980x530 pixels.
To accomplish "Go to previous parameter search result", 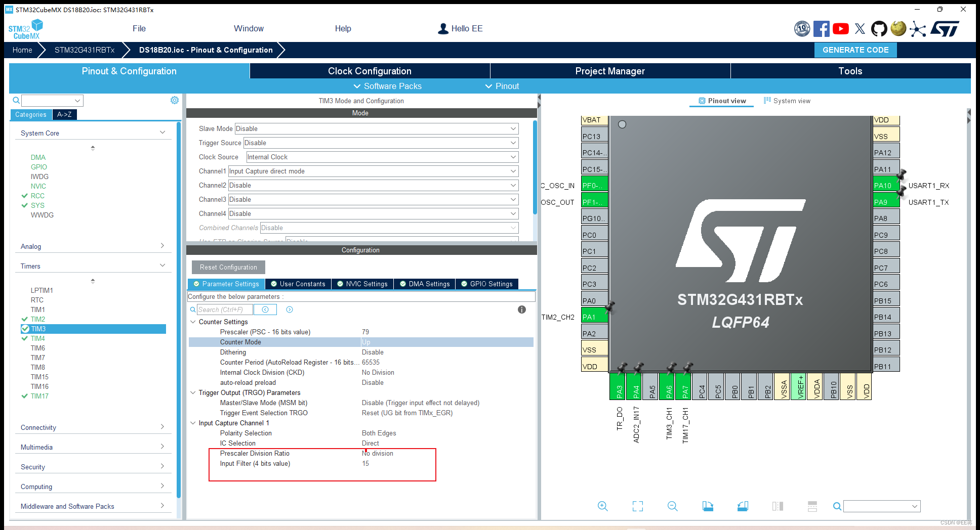I will [265, 310].
